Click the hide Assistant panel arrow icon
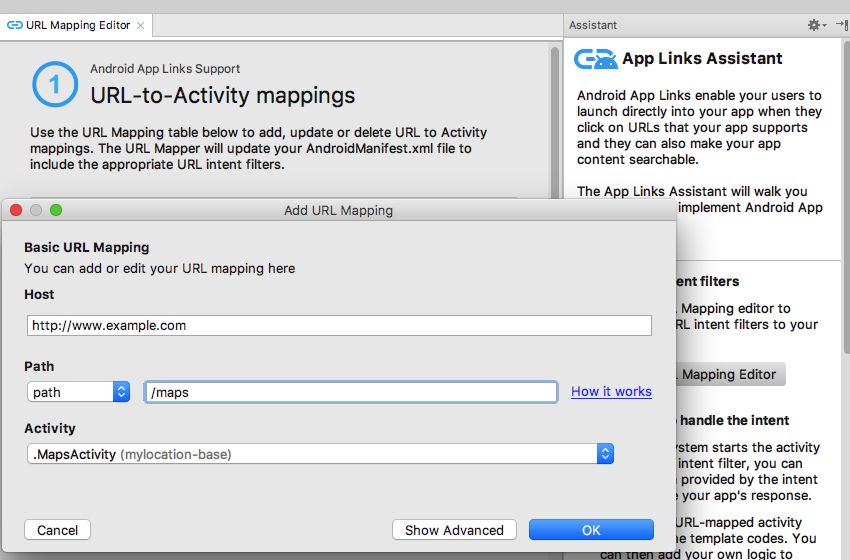Screen dimensions: 850x560 click(842, 25)
